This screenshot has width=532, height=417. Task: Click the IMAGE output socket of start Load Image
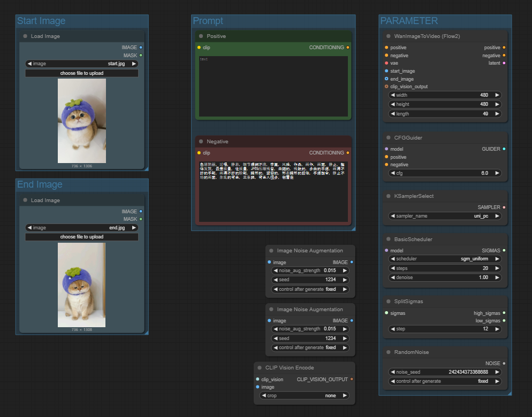coord(141,48)
